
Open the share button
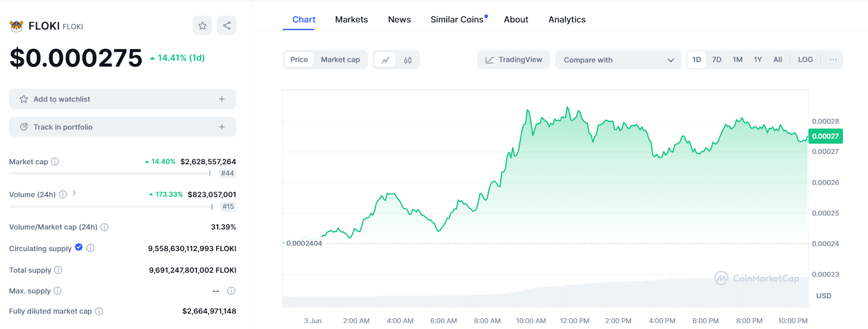click(227, 25)
